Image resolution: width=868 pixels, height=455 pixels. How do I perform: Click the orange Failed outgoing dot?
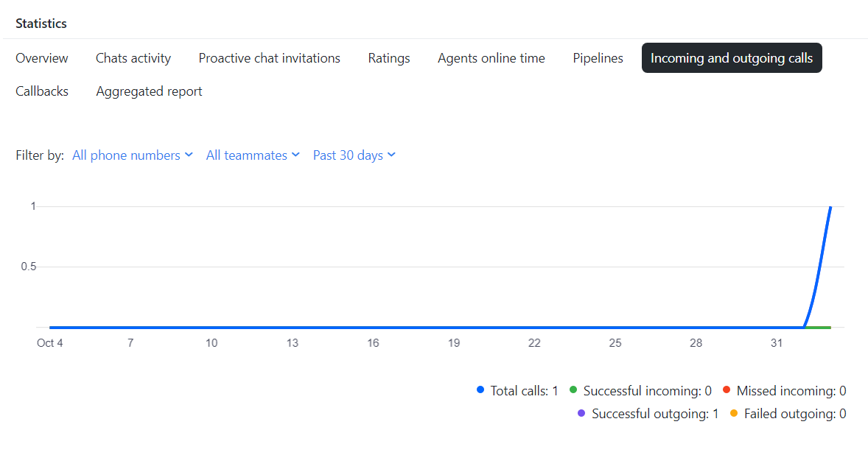tap(734, 414)
